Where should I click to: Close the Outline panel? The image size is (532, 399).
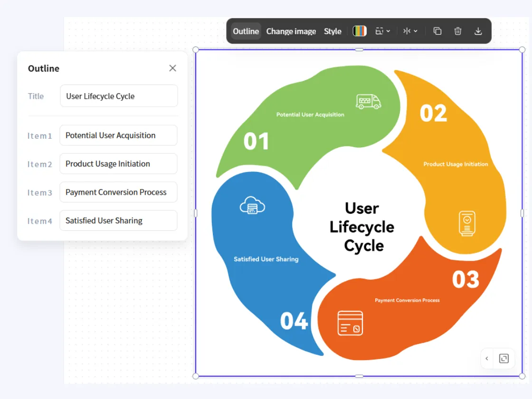tap(172, 68)
